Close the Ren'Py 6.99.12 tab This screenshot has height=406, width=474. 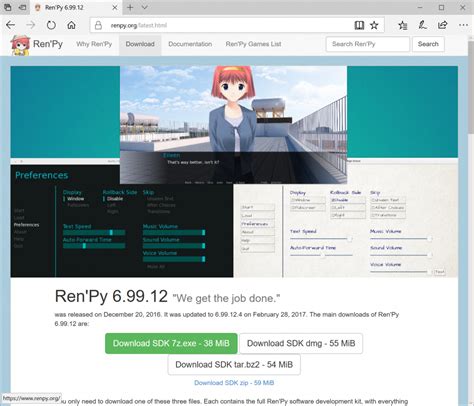pyautogui.click(x=115, y=7)
